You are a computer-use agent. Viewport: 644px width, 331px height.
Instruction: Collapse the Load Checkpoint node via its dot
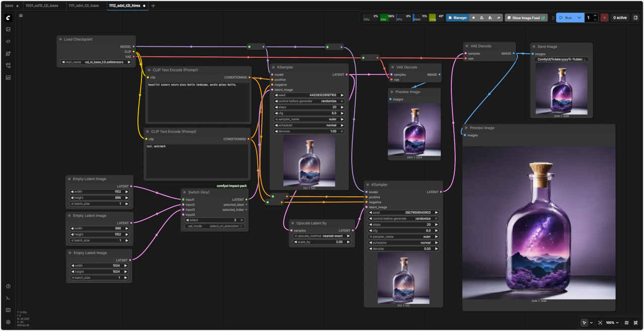[60, 39]
